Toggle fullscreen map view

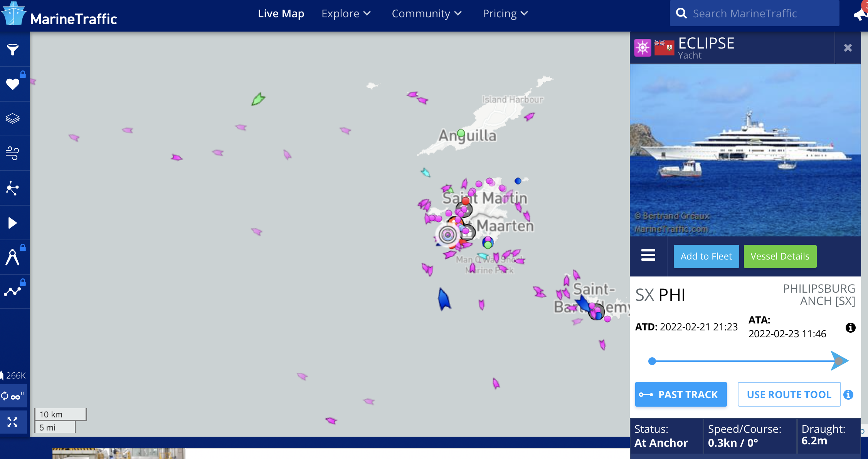click(x=13, y=422)
